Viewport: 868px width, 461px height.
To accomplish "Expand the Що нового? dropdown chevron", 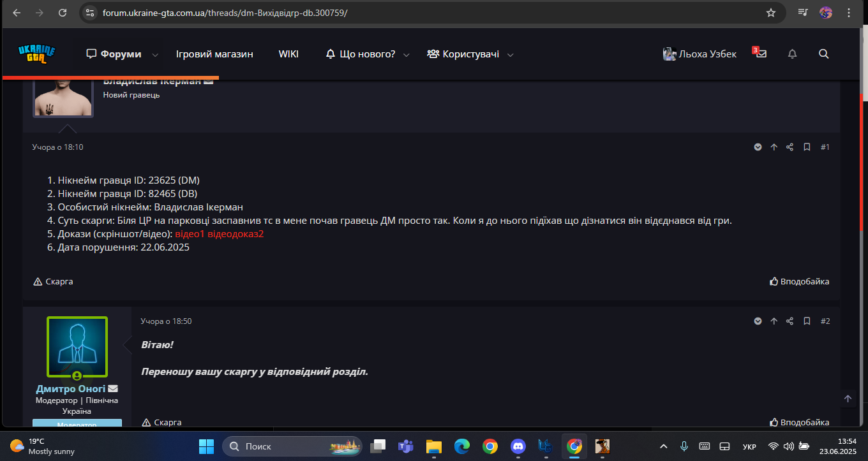I will [x=407, y=55].
